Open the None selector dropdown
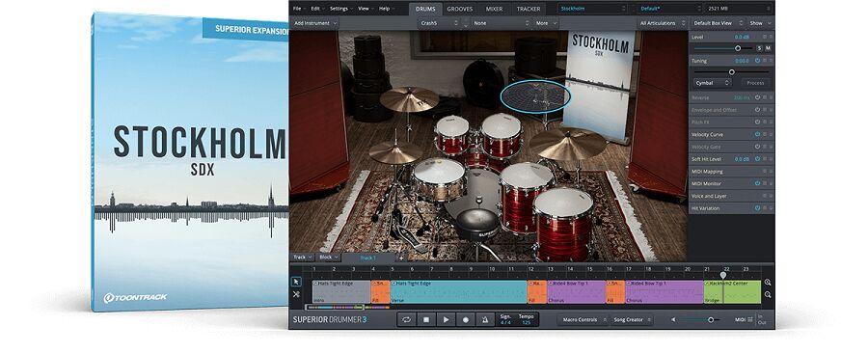 click(x=501, y=23)
